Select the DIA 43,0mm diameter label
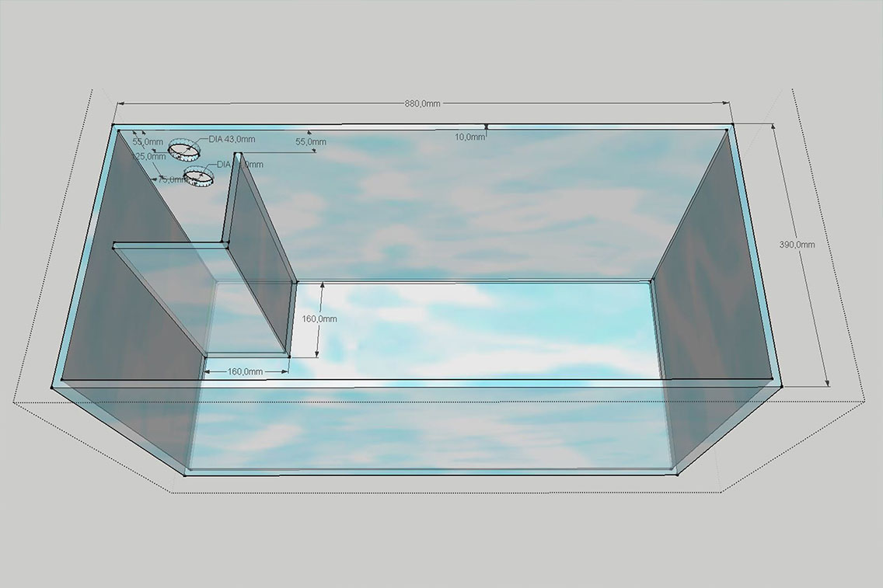The height and width of the screenshot is (588, 883). 232,139
